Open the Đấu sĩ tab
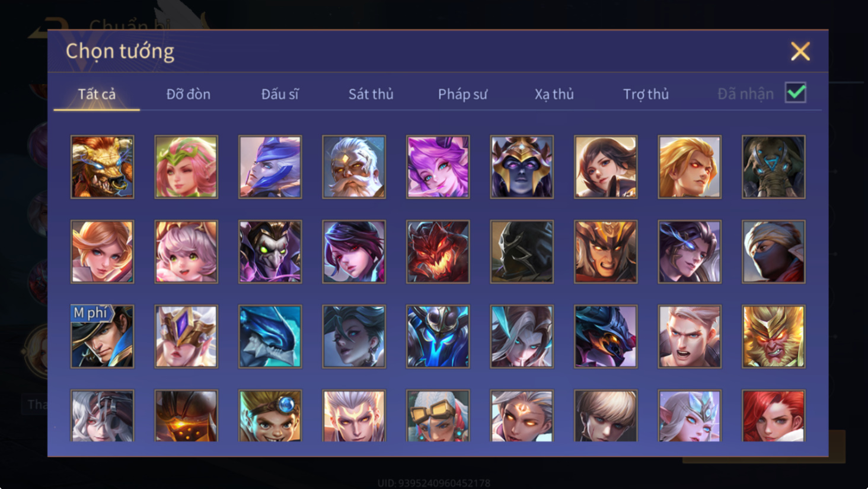The height and width of the screenshot is (489, 868). (280, 94)
